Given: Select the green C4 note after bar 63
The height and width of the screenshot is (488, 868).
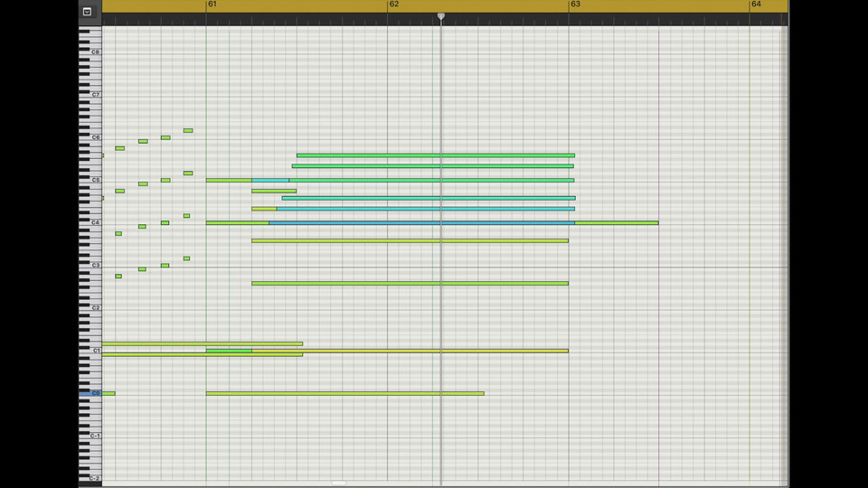Looking at the screenshot, I should coord(617,223).
